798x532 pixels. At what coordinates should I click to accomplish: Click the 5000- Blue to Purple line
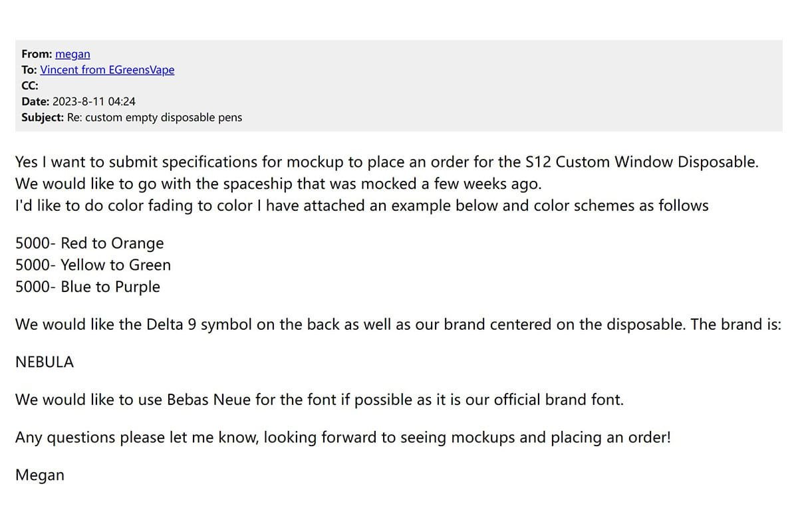pos(88,287)
